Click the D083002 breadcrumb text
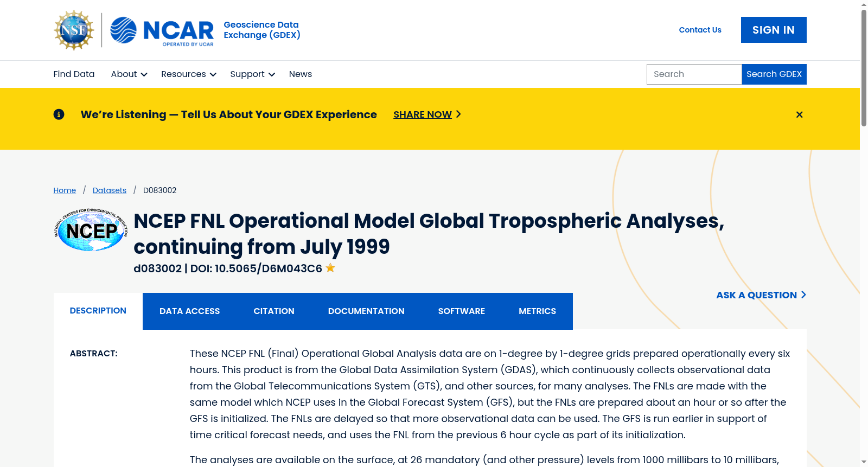 tap(159, 190)
